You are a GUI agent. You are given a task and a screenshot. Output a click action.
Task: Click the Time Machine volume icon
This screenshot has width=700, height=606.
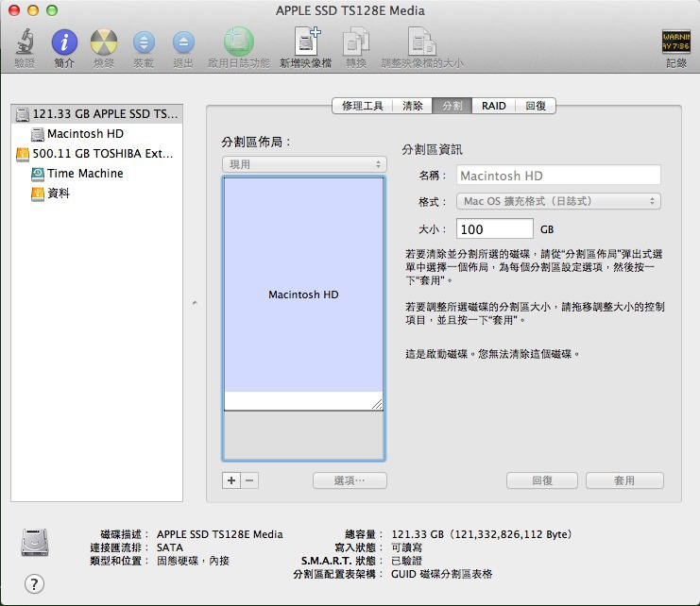(x=38, y=174)
